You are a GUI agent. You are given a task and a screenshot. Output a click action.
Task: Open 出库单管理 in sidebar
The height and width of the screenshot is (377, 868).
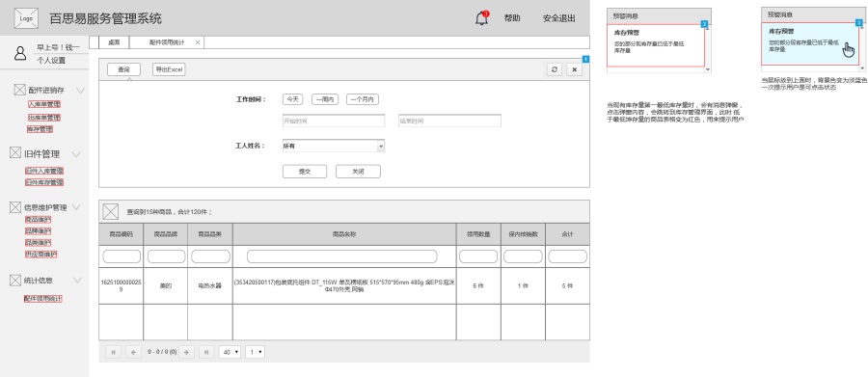click(44, 118)
